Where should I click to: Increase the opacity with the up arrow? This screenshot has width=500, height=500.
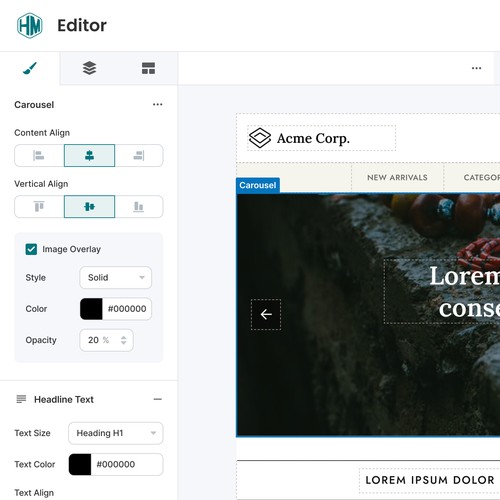(x=124, y=337)
